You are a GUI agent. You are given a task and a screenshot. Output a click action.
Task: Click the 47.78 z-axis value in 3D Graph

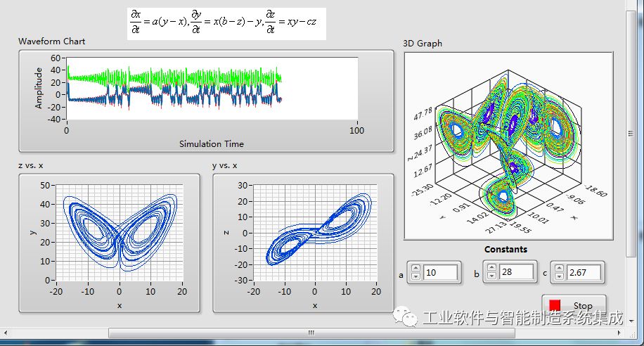pyautogui.click(x=423, y=114)
